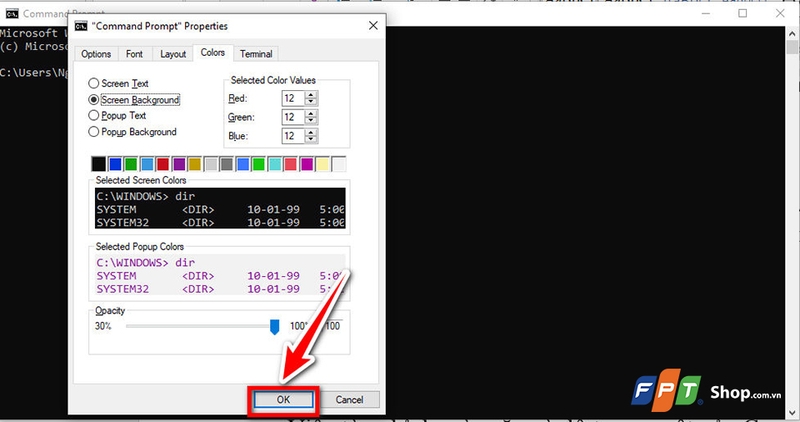Decrease the Blue value with down arrow
Image resolution: width=800 pixels, height=422 pixels.
click(311, 139)
